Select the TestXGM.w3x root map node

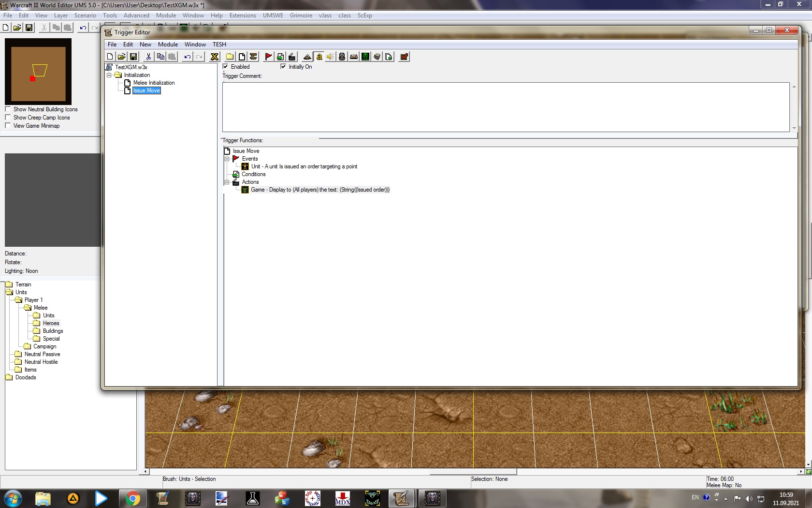pos(131,67)
